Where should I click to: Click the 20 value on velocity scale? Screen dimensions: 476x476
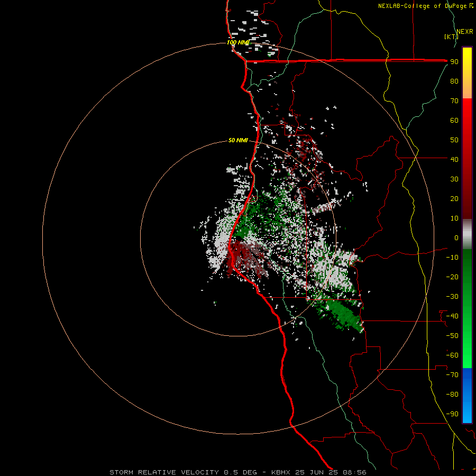[454, 199]
